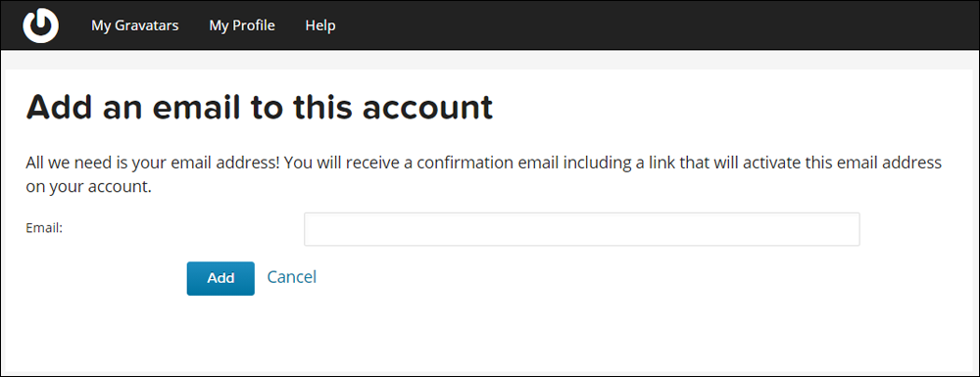
Task: Click the Email: field label
Action: (44, 228)
